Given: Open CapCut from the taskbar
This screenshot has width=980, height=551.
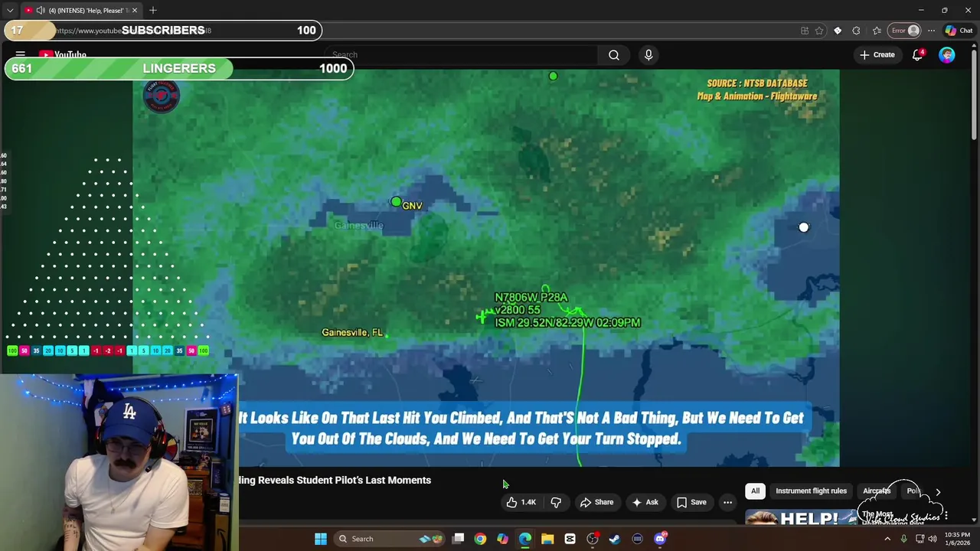Looking at the screenshot, I should tap(570, 539).
